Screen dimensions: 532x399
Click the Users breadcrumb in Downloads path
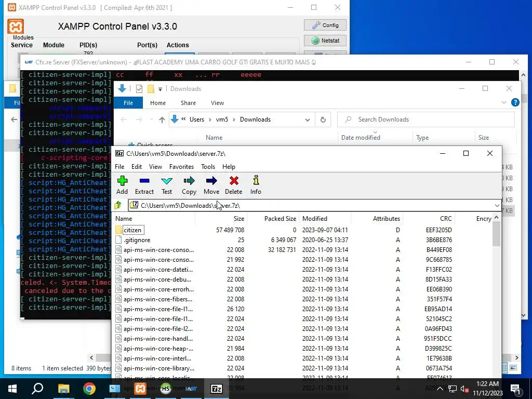tap(197, 119)
